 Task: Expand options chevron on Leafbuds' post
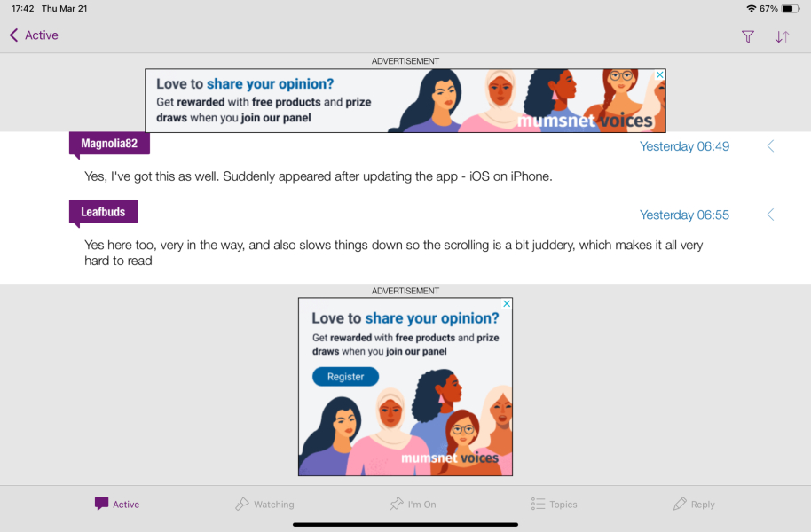click(x=770, y=215)
